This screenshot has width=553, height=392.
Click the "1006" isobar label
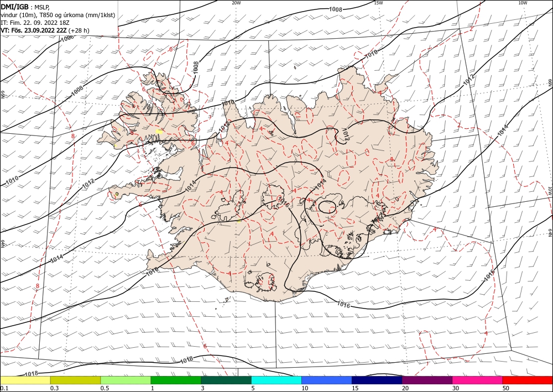point(67,39)
